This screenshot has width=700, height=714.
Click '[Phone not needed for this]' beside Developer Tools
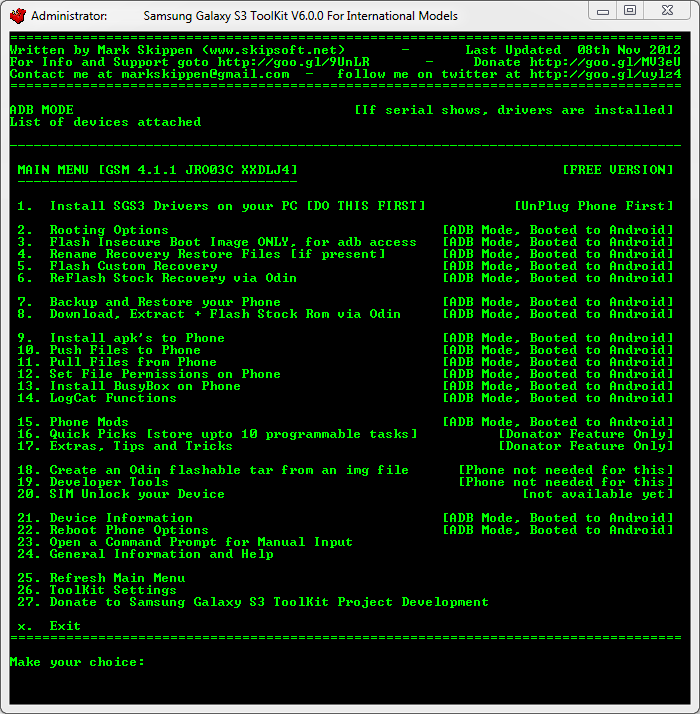click(x=566, y=482)
